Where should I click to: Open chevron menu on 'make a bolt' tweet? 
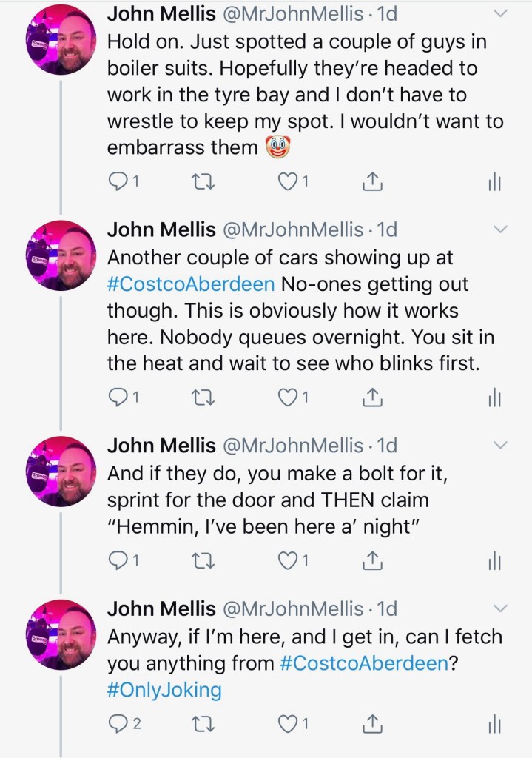[x=501, y=445]
